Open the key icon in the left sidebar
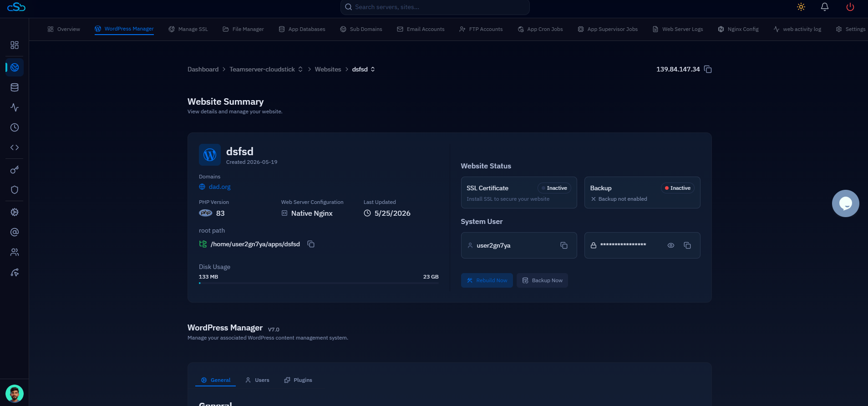The height and width of the screenshot is (406, 868). click(15, 170)
